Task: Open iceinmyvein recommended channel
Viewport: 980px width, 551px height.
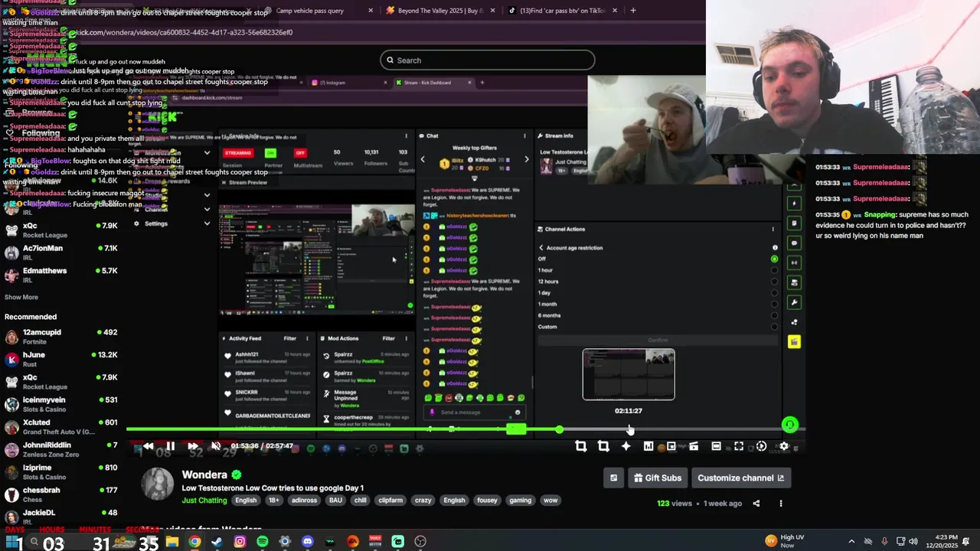Action: pos(61,404)
